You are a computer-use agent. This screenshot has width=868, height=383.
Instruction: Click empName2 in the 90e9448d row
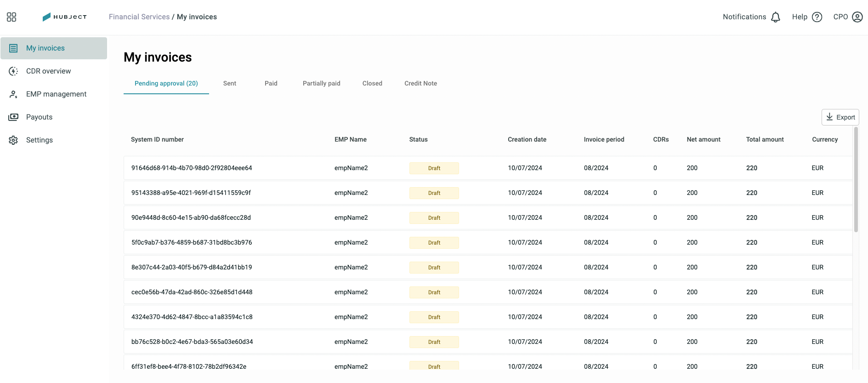351,217
